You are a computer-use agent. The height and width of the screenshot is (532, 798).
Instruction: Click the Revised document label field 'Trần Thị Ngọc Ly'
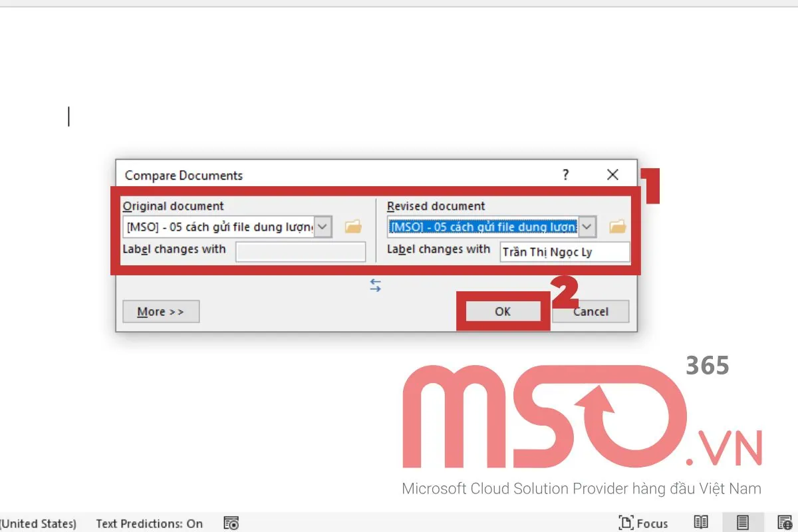pyautogui.click(x=564, y=252)
